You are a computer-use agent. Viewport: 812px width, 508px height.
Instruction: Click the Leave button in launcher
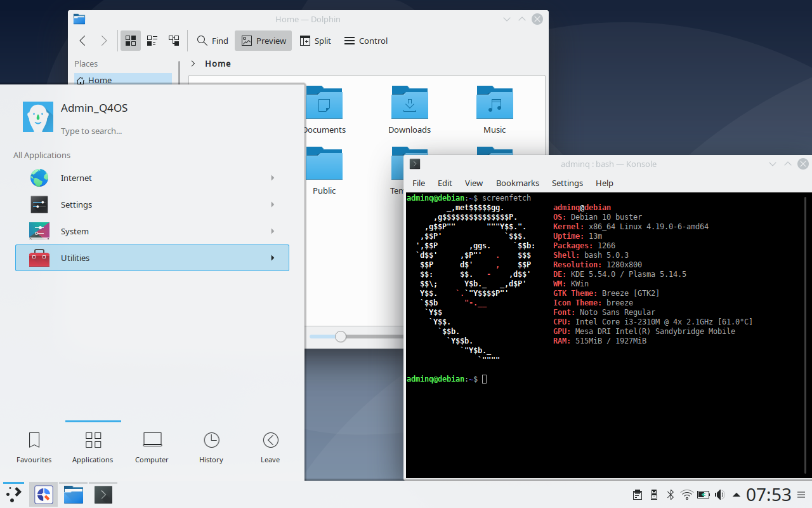(270, 447)
